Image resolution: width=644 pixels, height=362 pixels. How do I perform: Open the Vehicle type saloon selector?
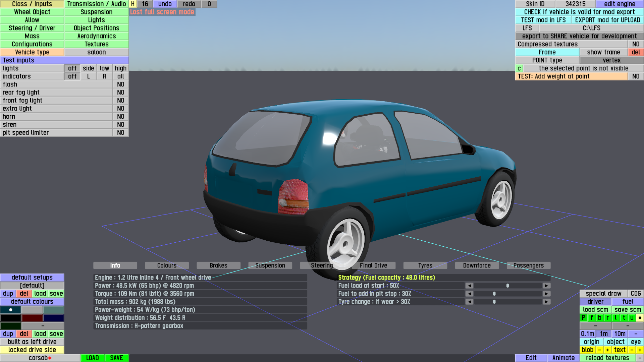(96, 52)
